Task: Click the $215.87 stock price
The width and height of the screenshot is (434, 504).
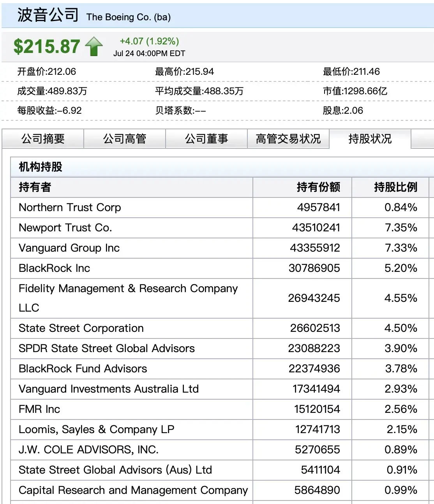Action: point(47,47)
